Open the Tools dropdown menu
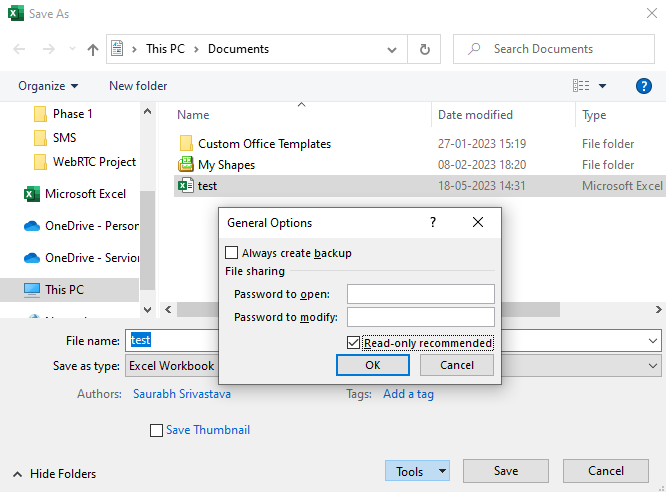 coord(417,471)
